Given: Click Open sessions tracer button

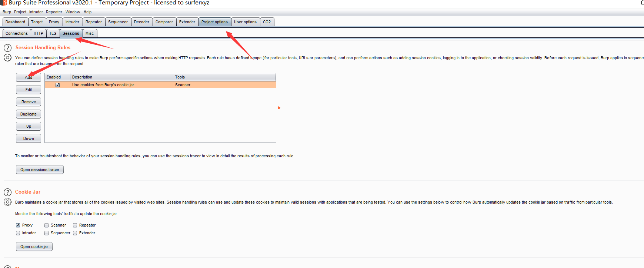Looking at the screenshot, I should tap(40, 170).
